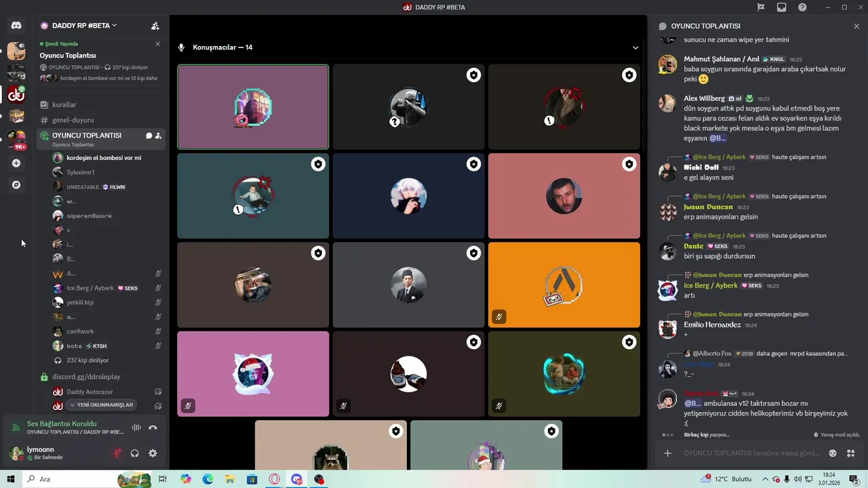Screen dimensions: 868x488
Task: Open the Discord help question mark icon
Action: (803, 7)
